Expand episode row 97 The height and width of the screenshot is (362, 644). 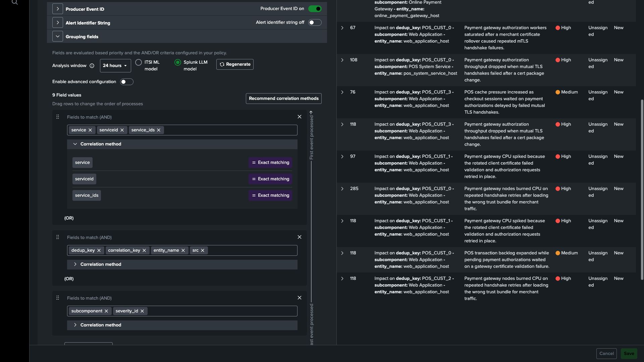[x=342, y=157]
